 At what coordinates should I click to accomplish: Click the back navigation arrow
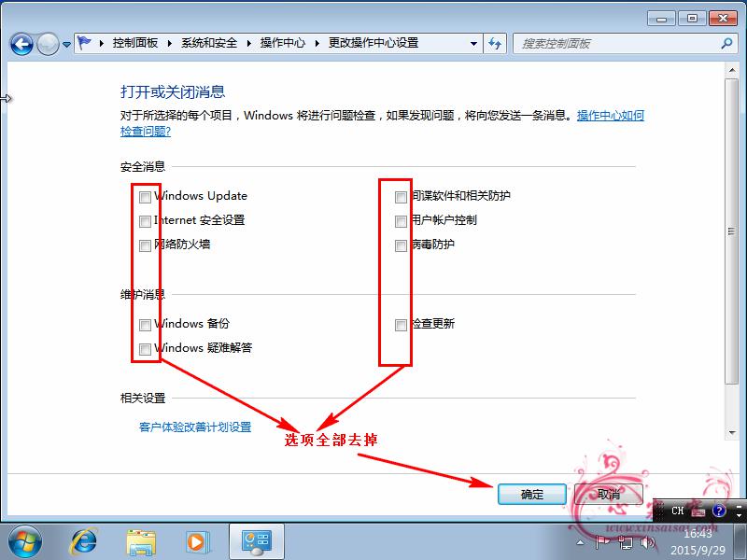pos(21,43)
